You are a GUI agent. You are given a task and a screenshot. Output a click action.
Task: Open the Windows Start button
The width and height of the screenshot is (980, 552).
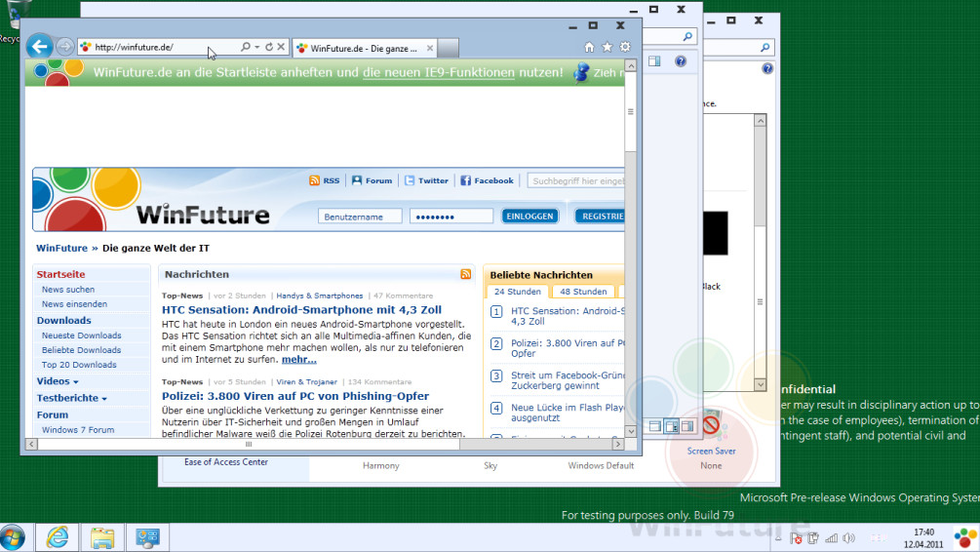(13, 537)
